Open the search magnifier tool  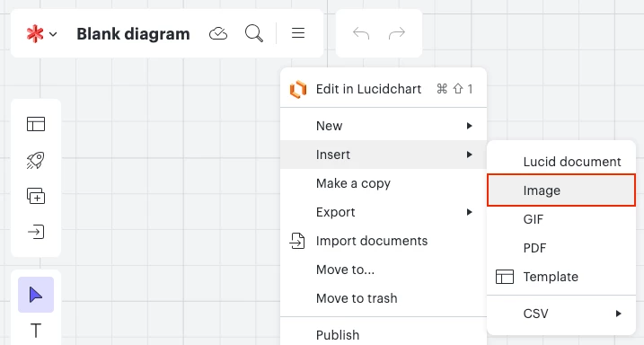254,33
